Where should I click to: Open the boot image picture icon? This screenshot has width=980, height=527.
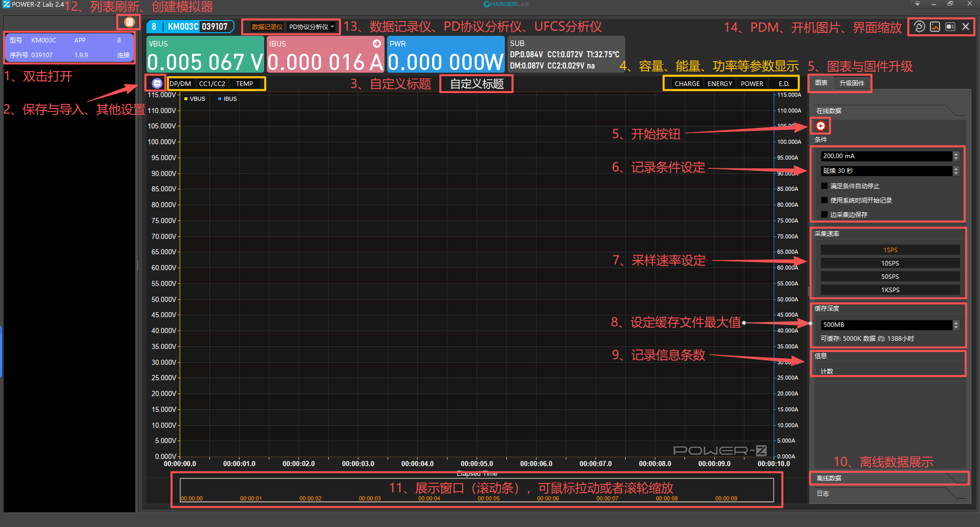pyautogui.click(x=935, y=27)
